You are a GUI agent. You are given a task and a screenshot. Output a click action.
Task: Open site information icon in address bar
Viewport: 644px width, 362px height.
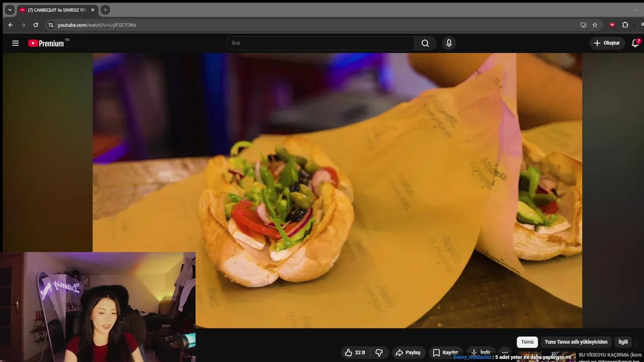50,25
